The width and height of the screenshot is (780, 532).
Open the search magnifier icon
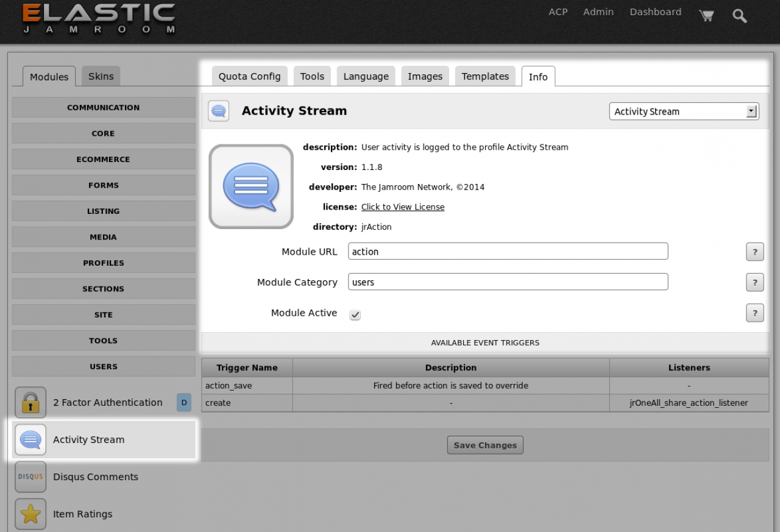739,16
